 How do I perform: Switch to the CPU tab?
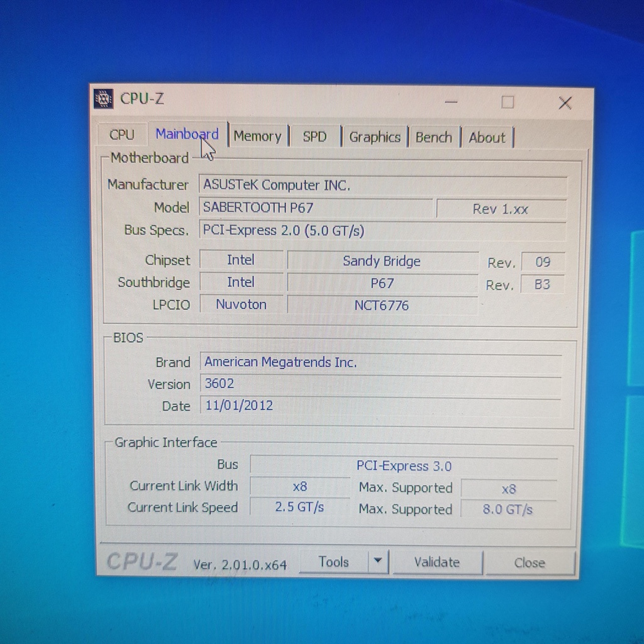pos(122,135)
